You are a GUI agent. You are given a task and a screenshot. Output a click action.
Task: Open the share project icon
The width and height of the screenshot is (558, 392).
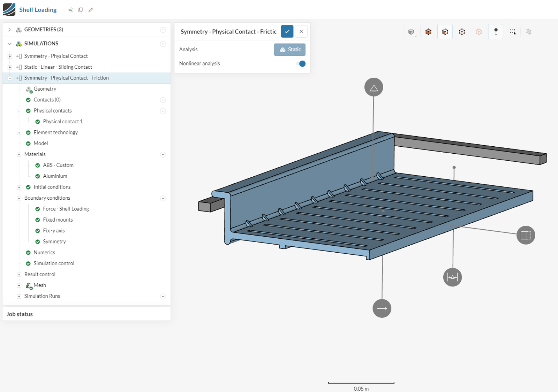coord(70,10)
